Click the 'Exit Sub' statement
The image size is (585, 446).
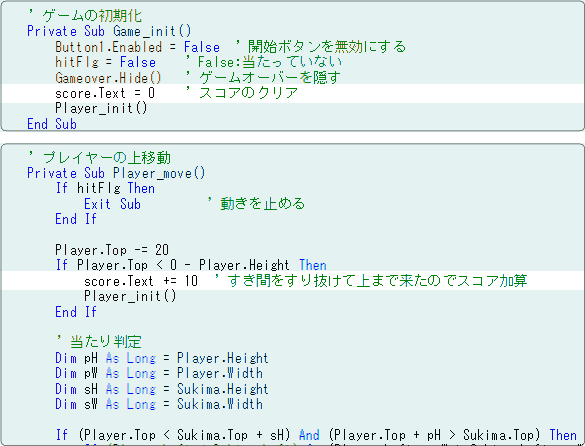coord(112,204)
